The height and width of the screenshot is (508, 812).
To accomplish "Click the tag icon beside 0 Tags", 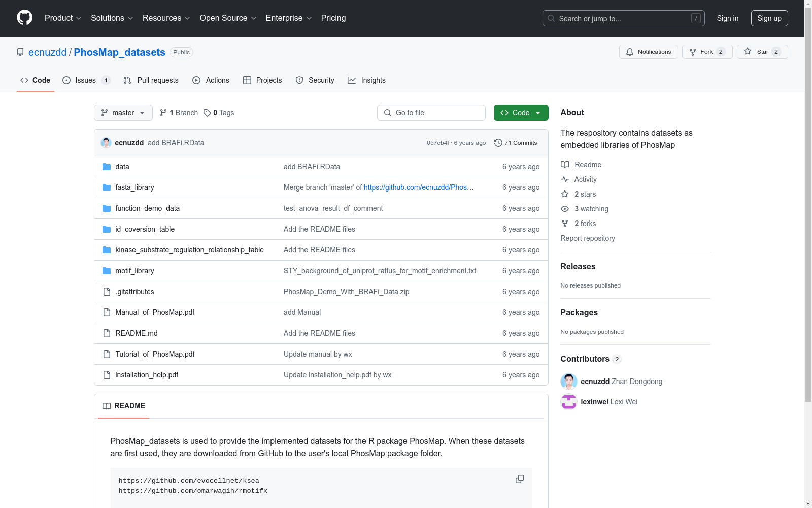I will click(x=207, y=113).
